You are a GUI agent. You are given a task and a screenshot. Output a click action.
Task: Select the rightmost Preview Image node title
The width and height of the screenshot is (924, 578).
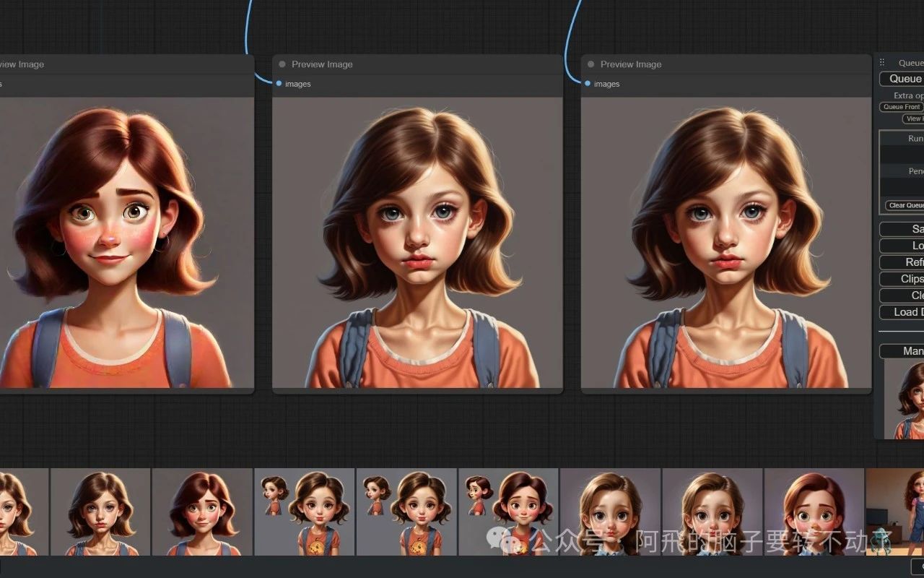click(x=631, y=64)
